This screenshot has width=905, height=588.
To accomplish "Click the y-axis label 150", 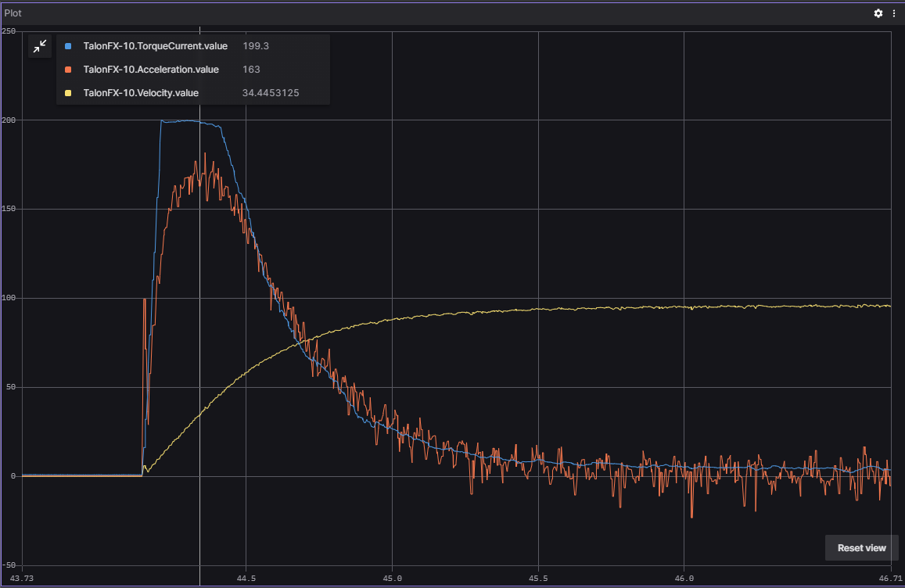I will click(x=9, y=209).
